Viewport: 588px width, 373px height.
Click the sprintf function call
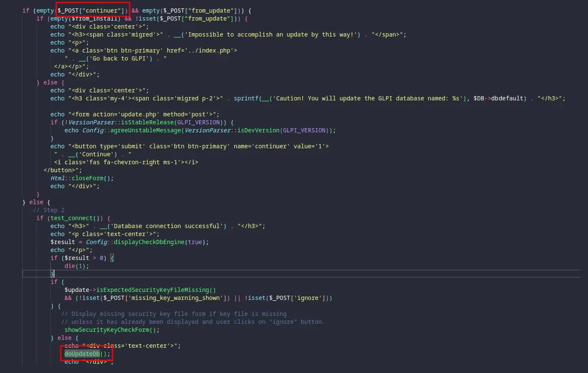pyautogui.click(x=246, y=98)
